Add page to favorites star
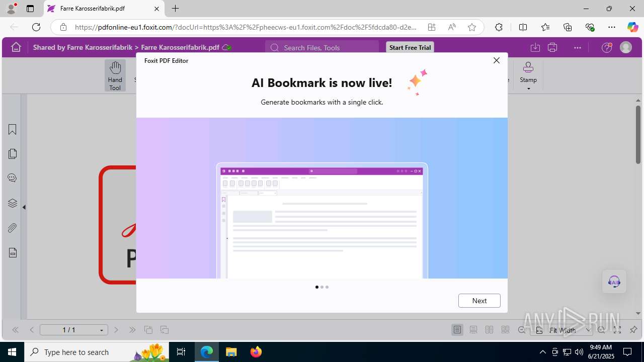The height and width of the screenshot is (362, 644). 472,27
